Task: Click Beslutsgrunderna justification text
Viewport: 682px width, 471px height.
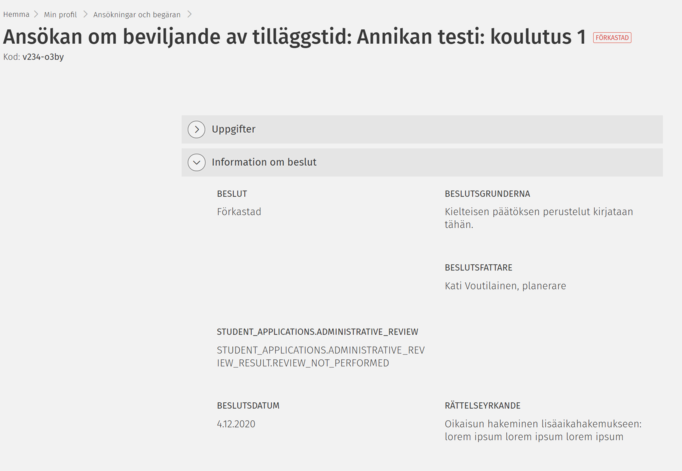Action: pos(538,218)
